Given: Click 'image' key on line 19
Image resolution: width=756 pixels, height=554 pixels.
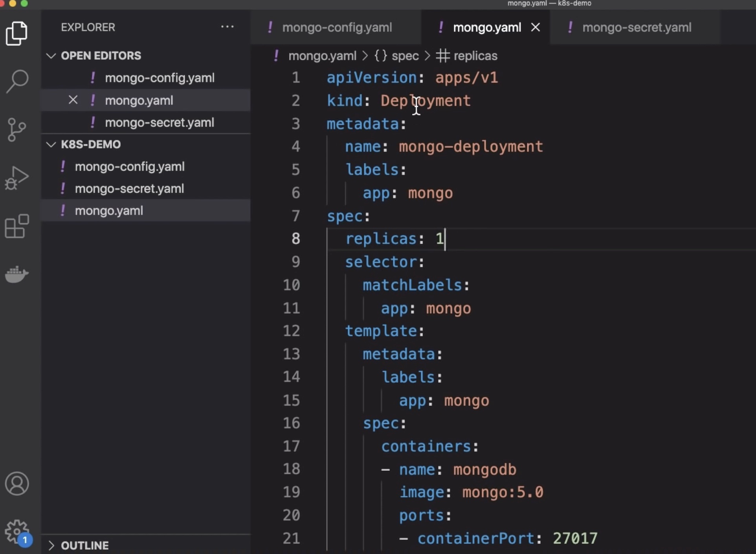Looking at the screenshot, I should (x=421, y=493).
